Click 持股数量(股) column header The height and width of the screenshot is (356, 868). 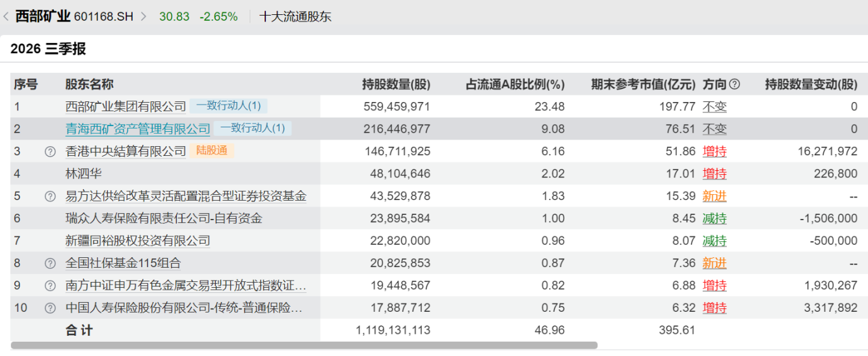[x=396, y=84]
